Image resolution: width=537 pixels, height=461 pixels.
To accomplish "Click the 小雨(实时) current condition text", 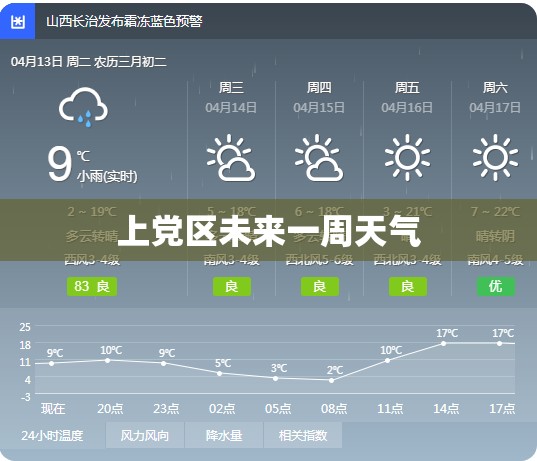I will (x=107, y=177).
